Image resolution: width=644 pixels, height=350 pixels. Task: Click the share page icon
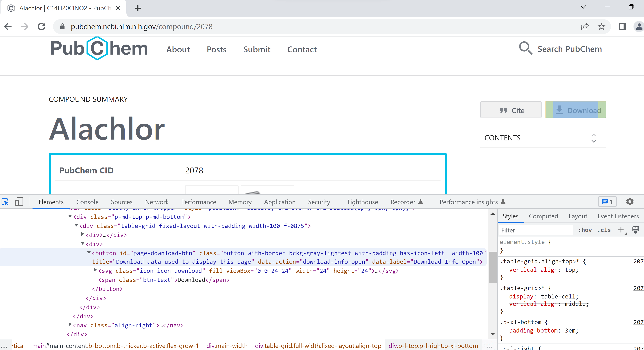[x=585, y=27]
